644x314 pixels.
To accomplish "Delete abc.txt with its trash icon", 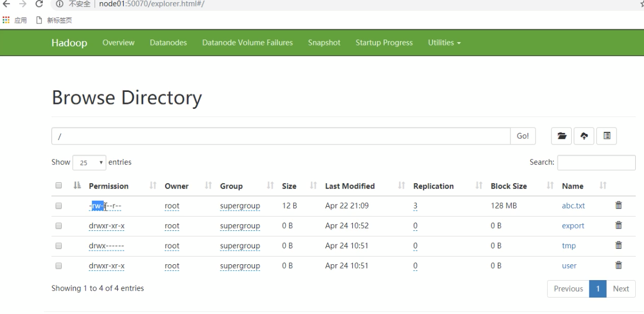I will (x=618, y=205).
